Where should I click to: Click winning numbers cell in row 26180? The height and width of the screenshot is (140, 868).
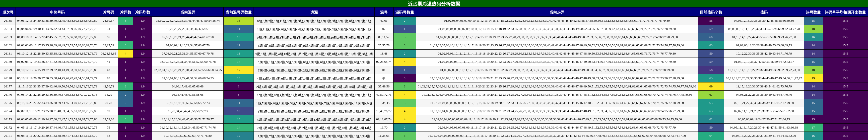[x=57, y=62]
